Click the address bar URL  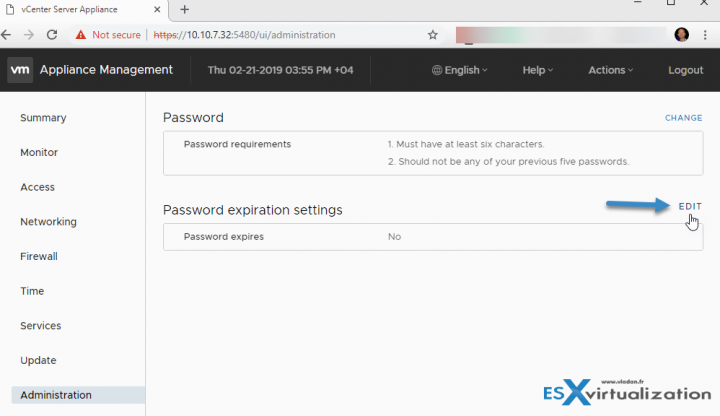[x=244, y=35]
